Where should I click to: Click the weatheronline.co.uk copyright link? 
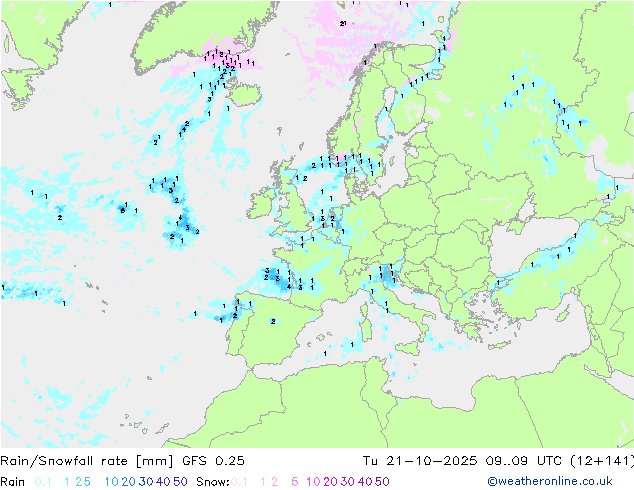click(549, 481)
